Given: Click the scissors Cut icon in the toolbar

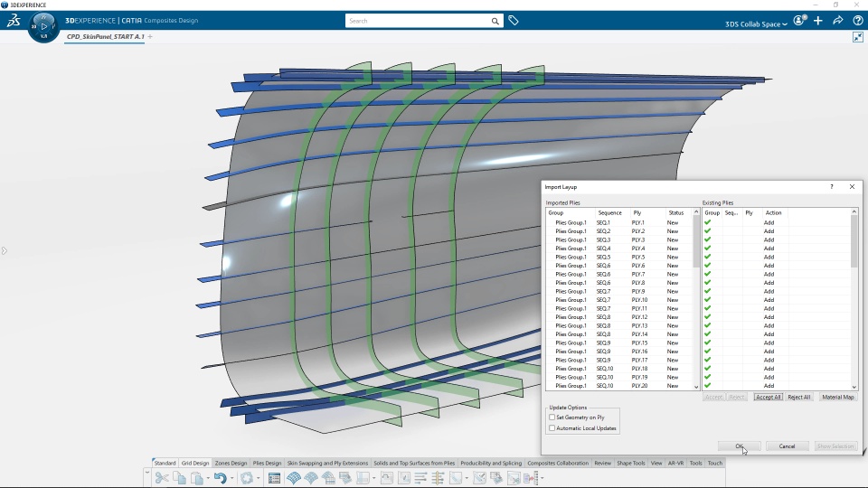Looking at the screenshot, I should pos(162,478).
